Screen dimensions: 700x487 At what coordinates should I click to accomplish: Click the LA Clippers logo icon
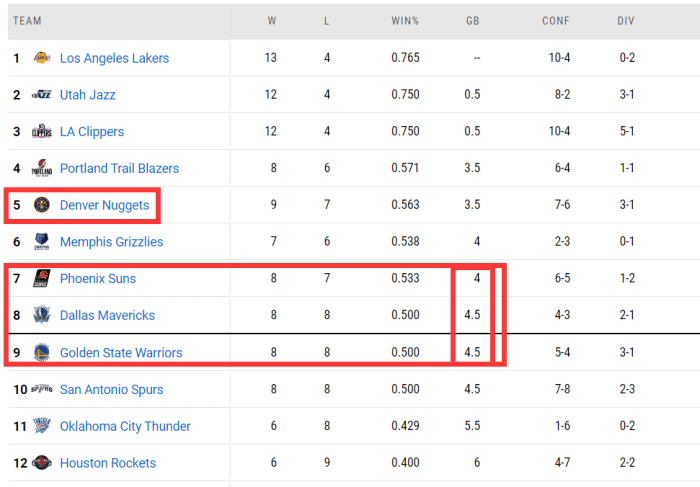42,132
